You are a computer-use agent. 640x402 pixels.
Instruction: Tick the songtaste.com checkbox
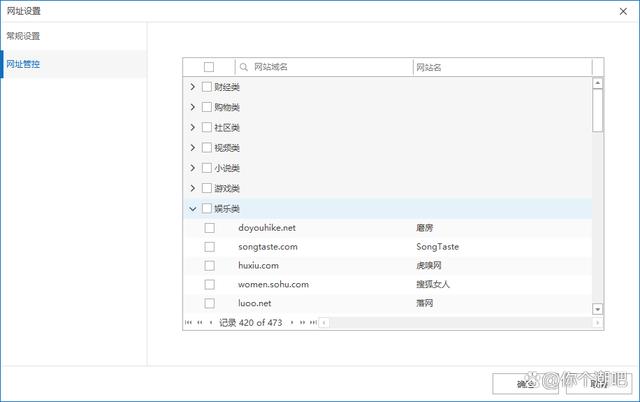pos(209,247)
